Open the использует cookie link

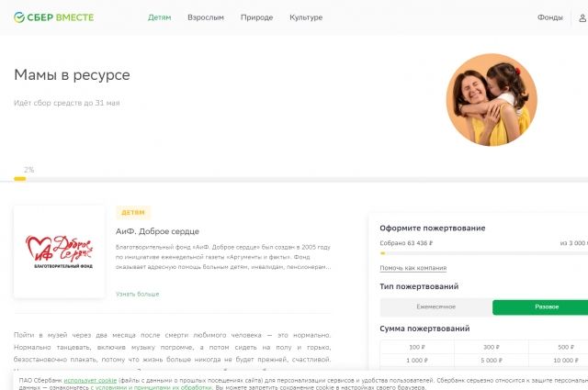90,380
